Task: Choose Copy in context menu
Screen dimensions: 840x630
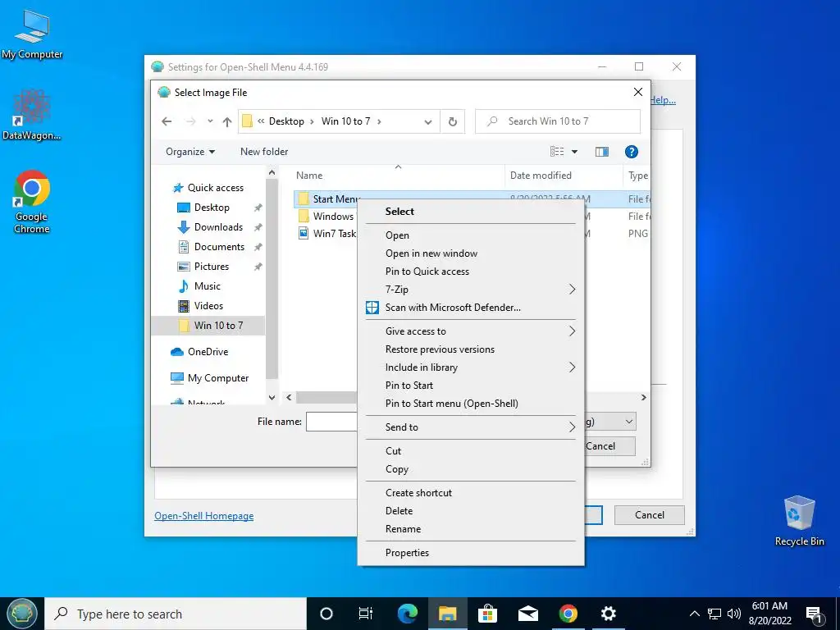Action: pyautogui.click(x=470, y=468)
